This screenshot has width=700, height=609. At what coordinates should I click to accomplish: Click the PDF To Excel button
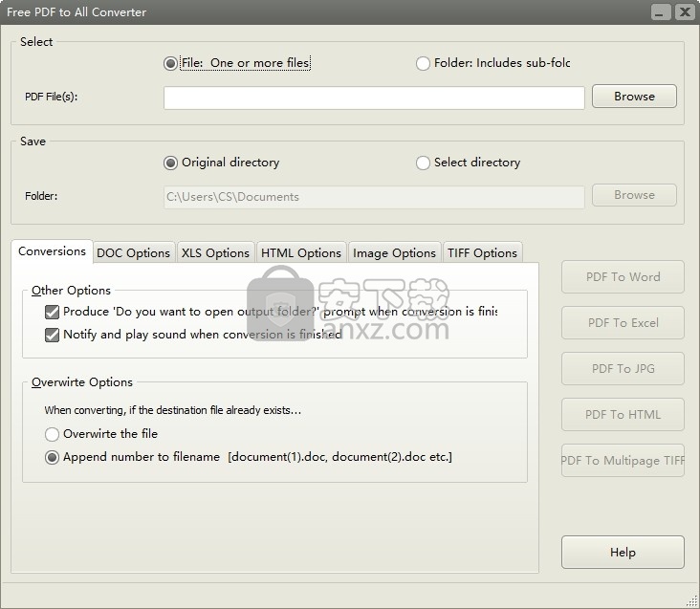[x=623, y=323]
